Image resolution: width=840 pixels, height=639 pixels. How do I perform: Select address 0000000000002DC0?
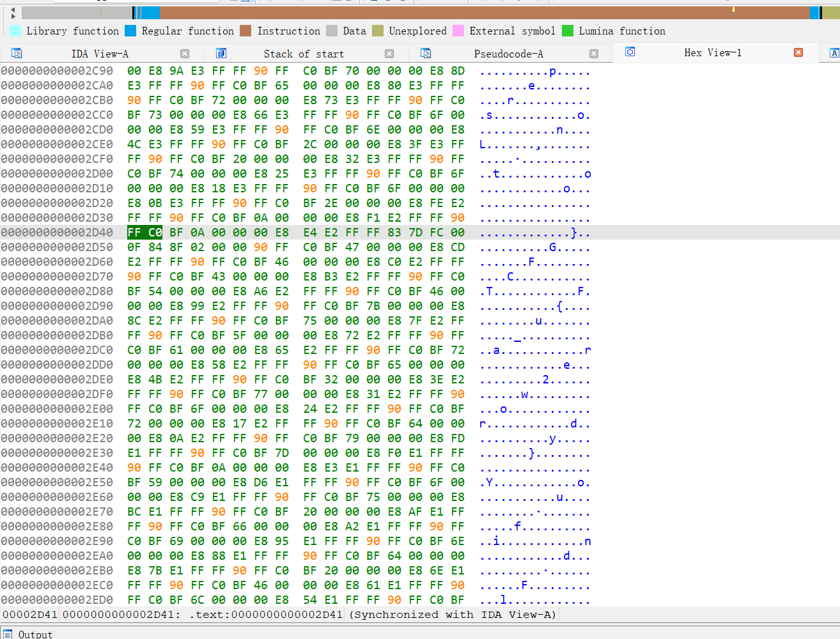tap(57, 350)
